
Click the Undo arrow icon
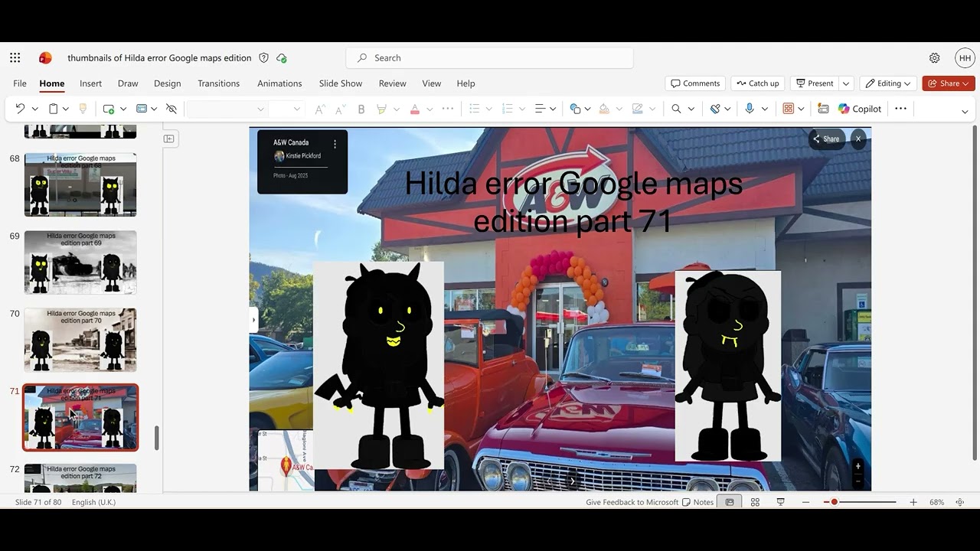tap(21, 109)
